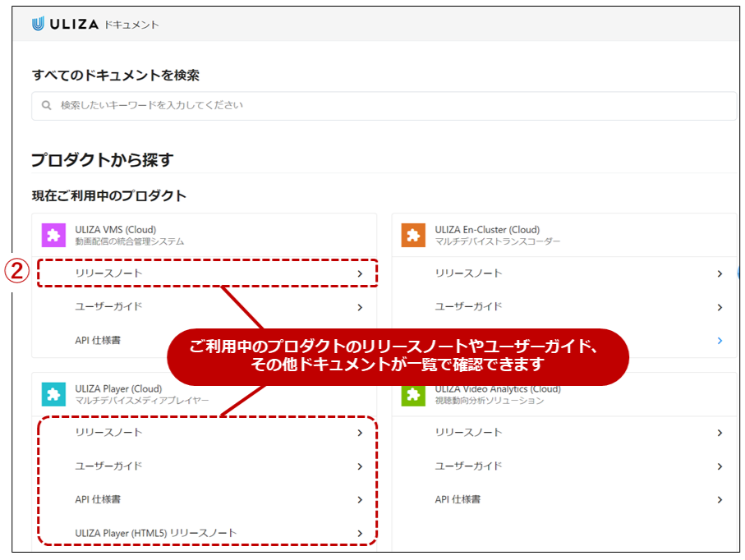Click the orange ULIZA En-Cluster product icon
The image size is (745, 560).
coord(413,235)
